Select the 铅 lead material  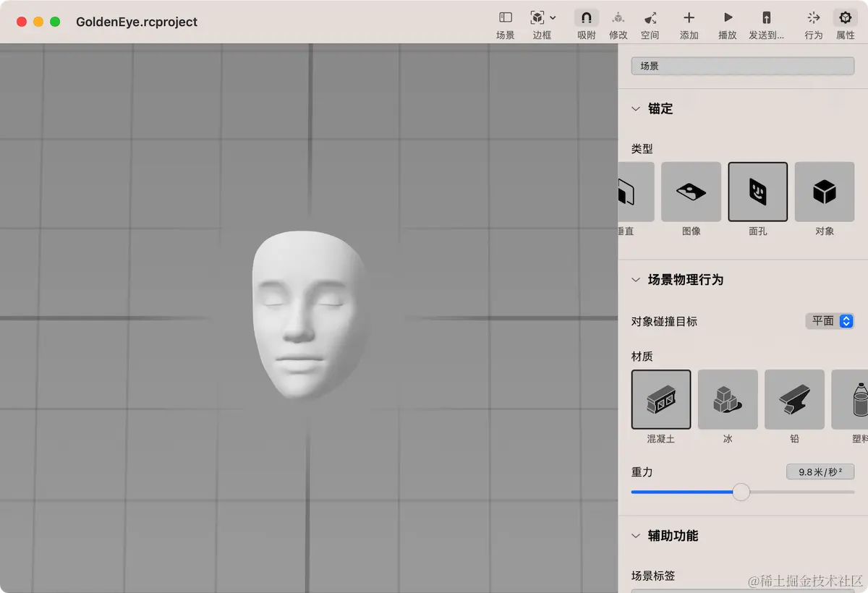[x=794, y=399]
